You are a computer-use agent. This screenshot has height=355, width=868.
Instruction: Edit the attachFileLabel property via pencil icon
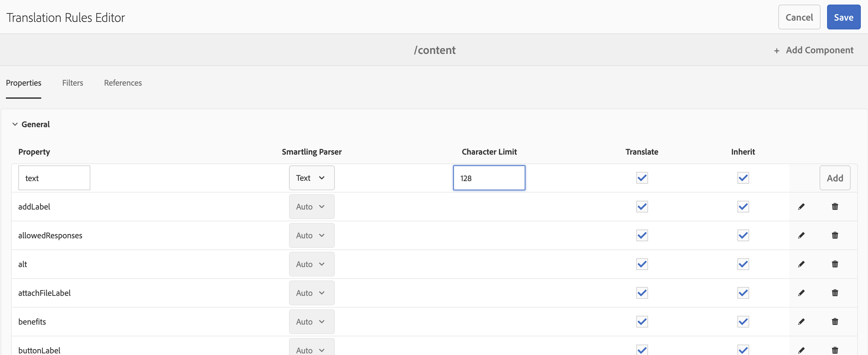[x=801, y=293]
